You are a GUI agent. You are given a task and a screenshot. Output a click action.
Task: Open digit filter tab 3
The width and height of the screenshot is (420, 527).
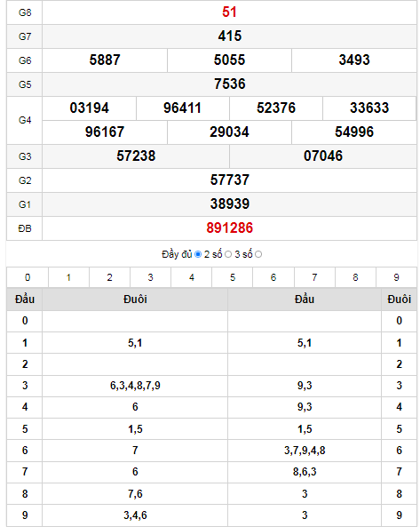tap(150, 277)
